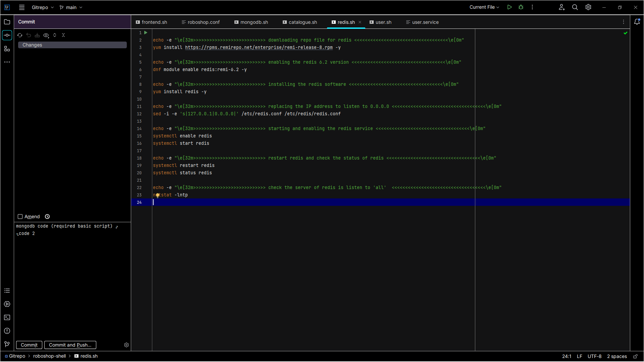Open the Current File run configuration dropdown

[484, 7]
